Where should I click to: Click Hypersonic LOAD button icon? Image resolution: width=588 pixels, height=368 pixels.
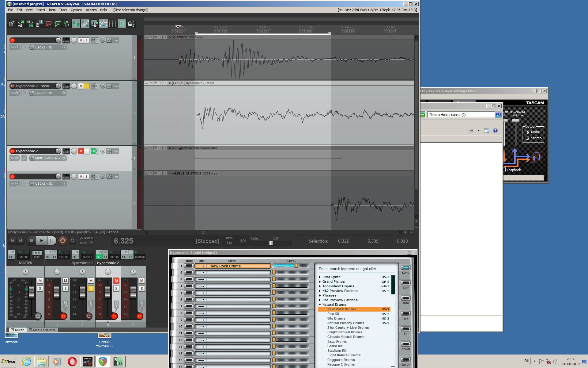[405, 268]
